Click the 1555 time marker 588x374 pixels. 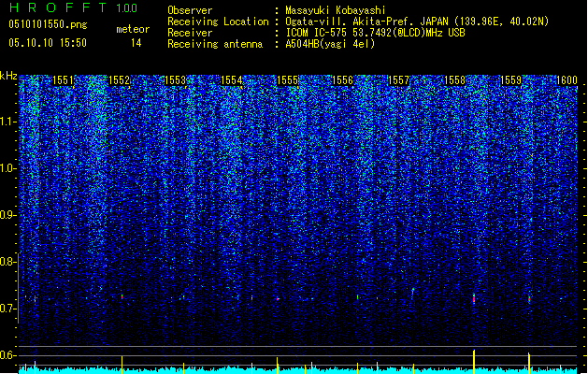click(287, 80)
